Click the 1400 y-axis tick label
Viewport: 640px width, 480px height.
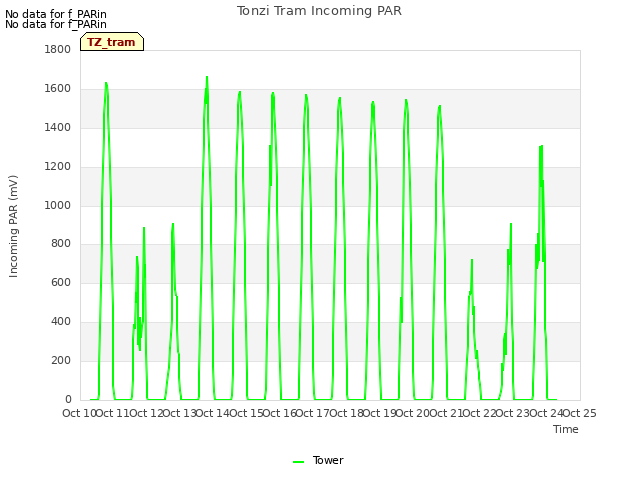58,127
